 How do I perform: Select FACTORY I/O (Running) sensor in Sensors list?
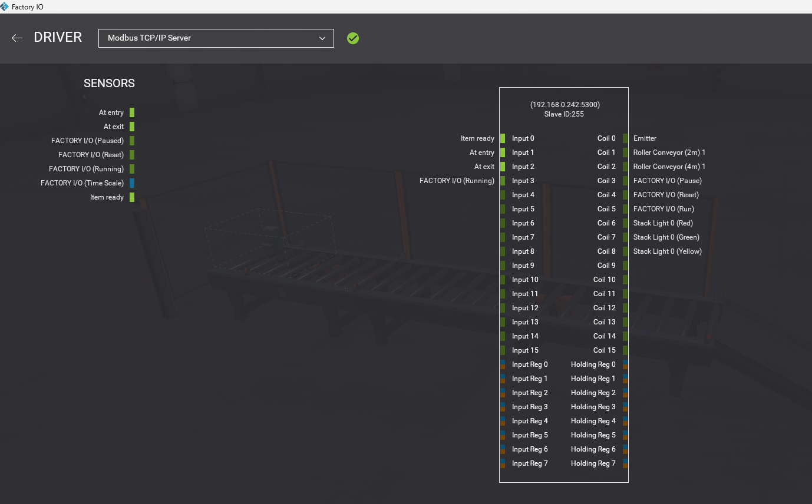(86, 169)
